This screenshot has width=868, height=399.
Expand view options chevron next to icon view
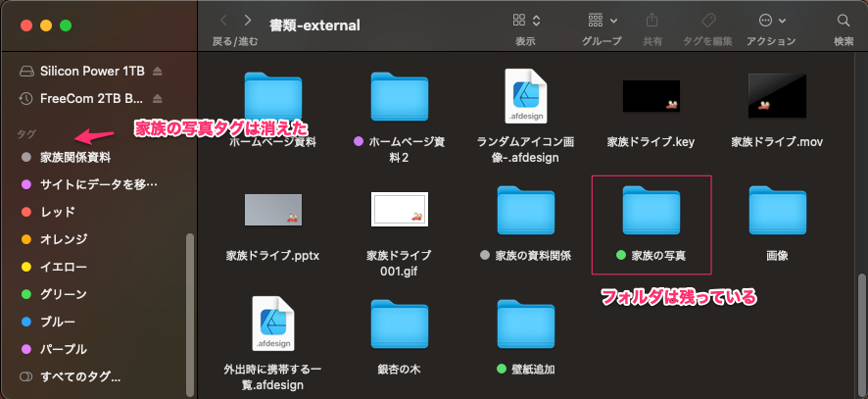coord(538,21)
